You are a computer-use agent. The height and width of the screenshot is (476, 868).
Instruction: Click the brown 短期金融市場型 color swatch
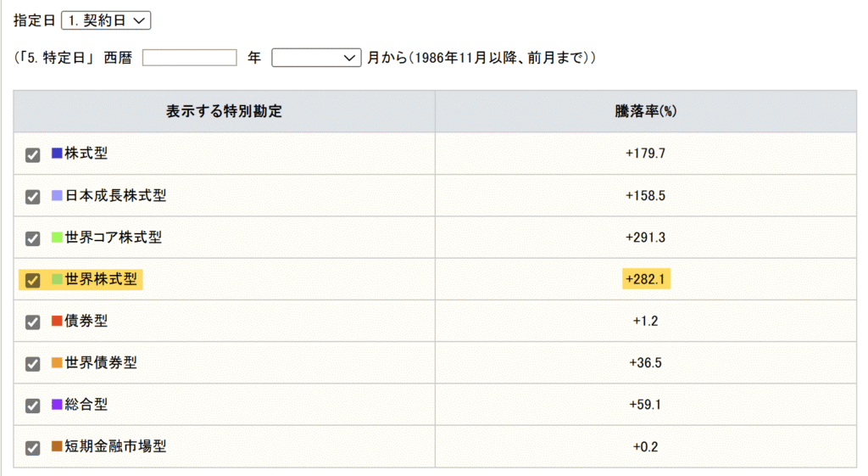(57, 446)
